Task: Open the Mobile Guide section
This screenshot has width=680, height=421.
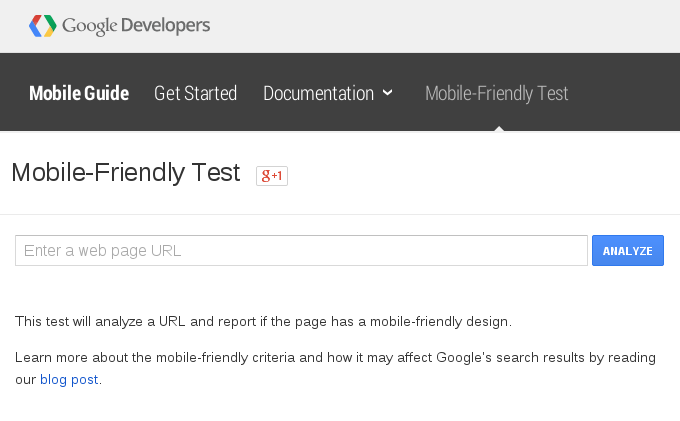Action: (79, 93)
